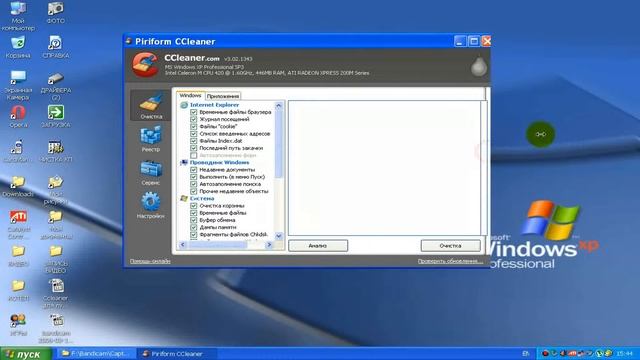Open the Мои рисунки folder
This screenshot has width=640, height=360.
(56, 189)
